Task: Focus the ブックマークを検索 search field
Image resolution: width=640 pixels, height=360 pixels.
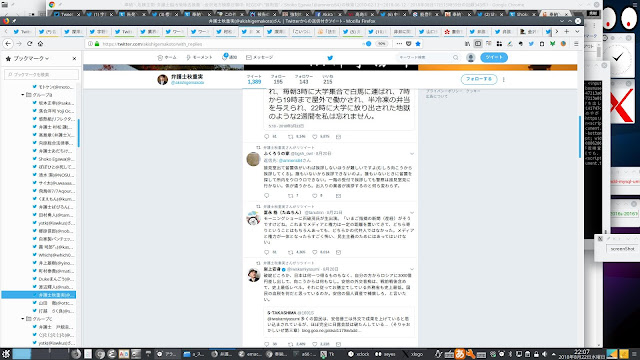Action: (41, 75)
